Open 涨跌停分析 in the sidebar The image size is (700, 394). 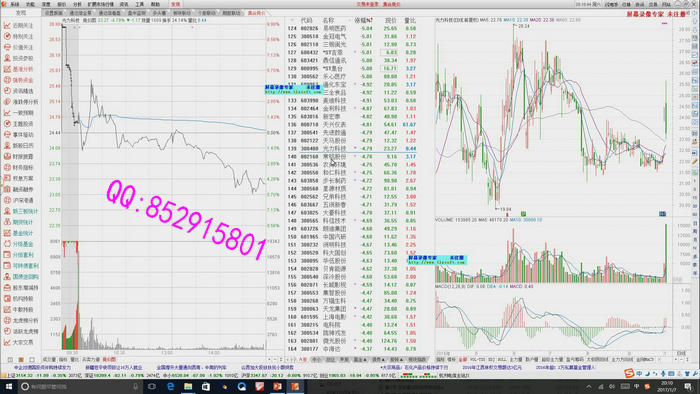(x=20, y=102)
